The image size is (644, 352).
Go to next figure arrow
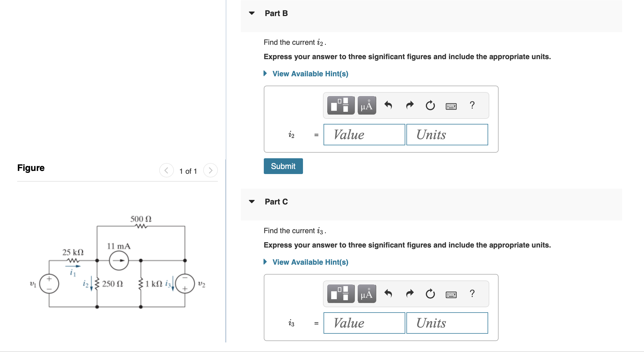pos(210,170)
